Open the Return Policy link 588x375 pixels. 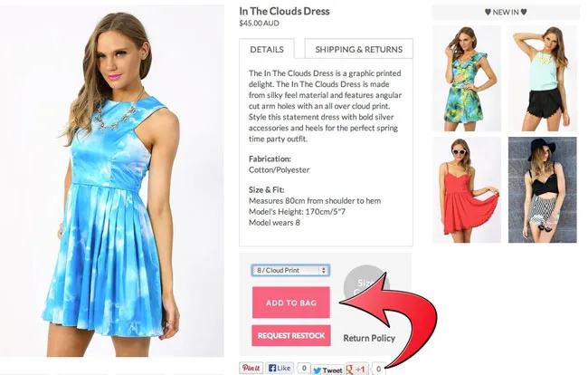[369, 338]
